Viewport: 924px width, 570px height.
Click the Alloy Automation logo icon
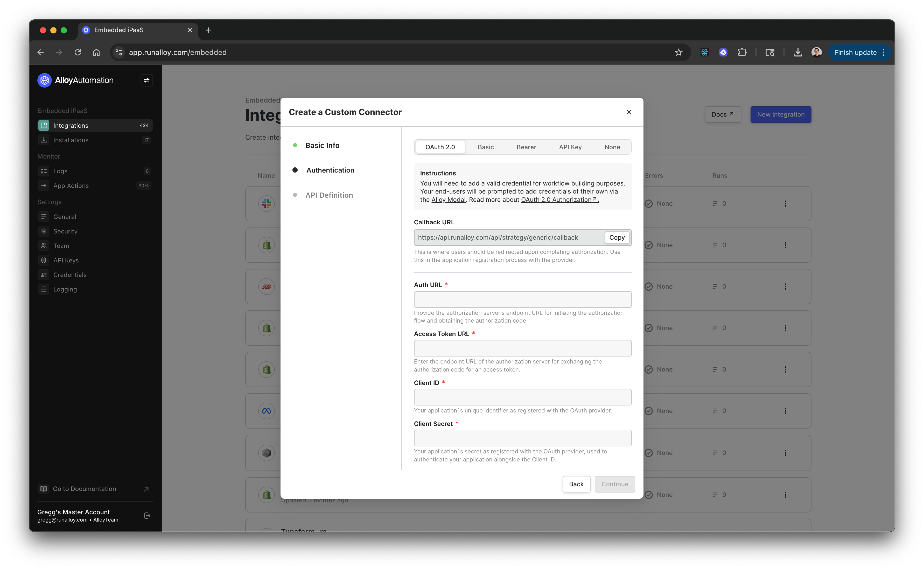45,80
